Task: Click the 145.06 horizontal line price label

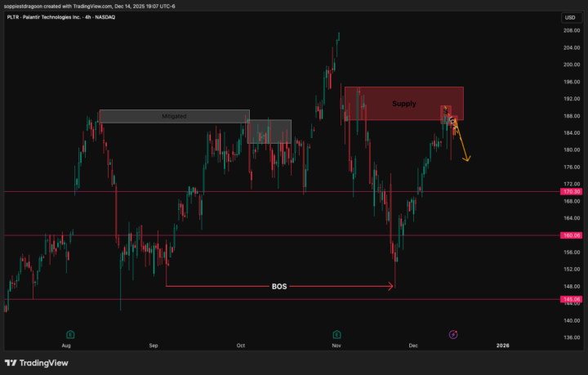Action: click(x=572, y=299)
